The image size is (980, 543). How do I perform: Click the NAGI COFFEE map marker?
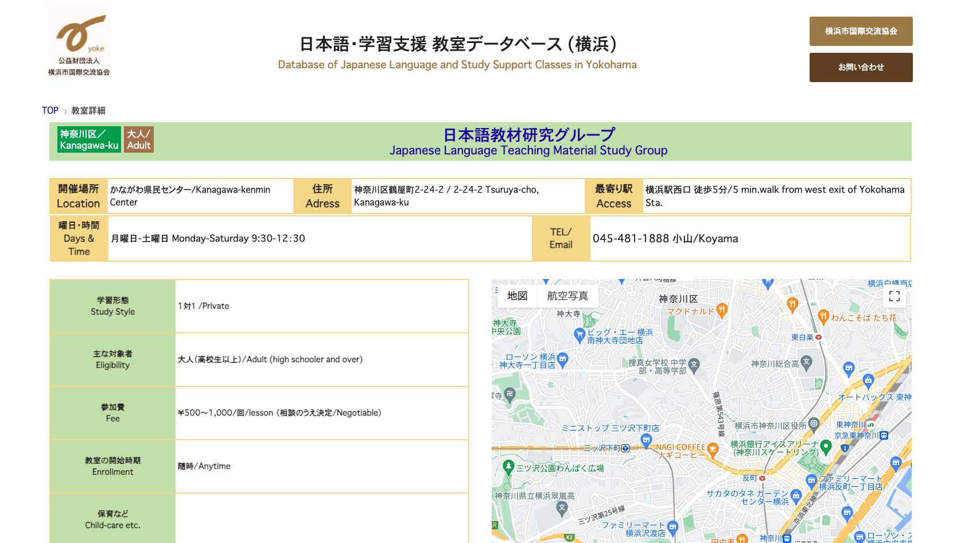click(712, 449)
